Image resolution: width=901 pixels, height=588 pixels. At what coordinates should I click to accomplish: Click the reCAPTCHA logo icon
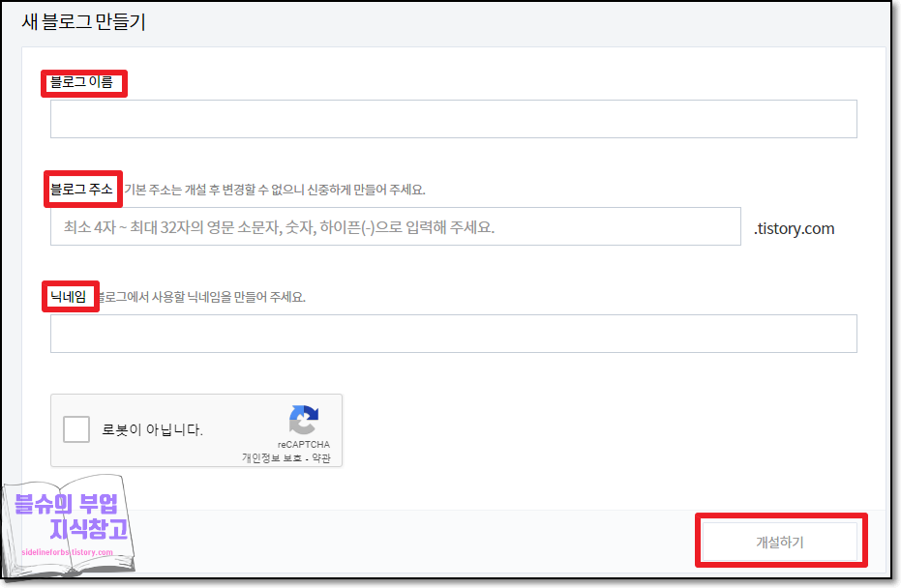pos(303,422)
